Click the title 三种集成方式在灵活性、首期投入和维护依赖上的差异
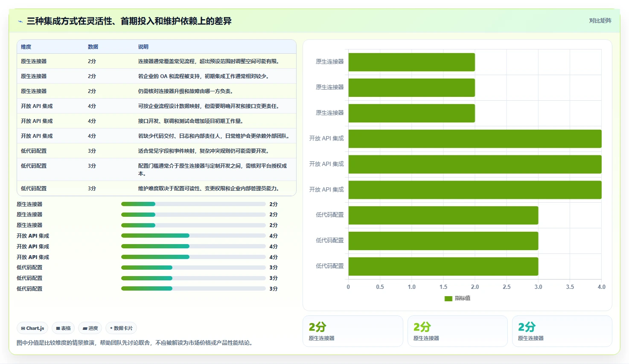This screenshot has width=629, height=364. pos(129,21)
